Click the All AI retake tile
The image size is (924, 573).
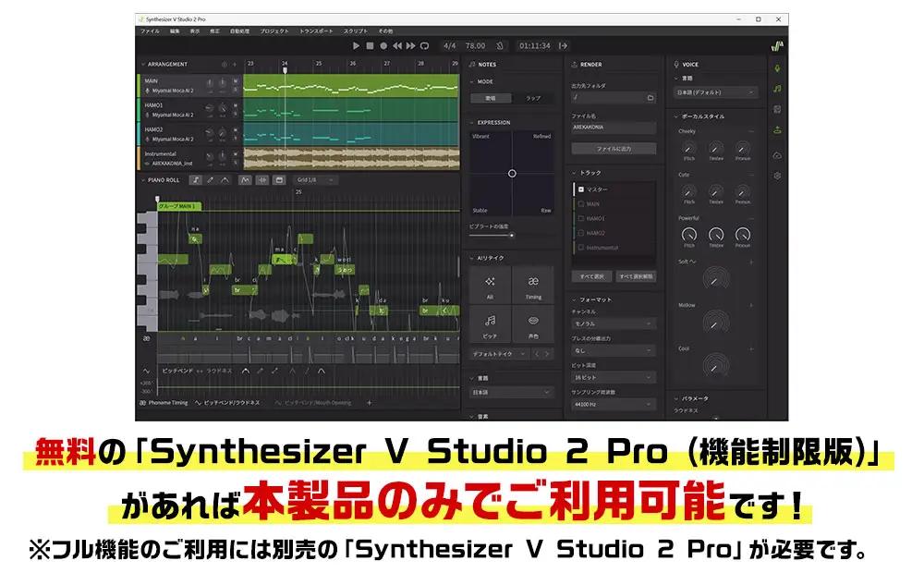pyautogui.click(x=490, y=286)
